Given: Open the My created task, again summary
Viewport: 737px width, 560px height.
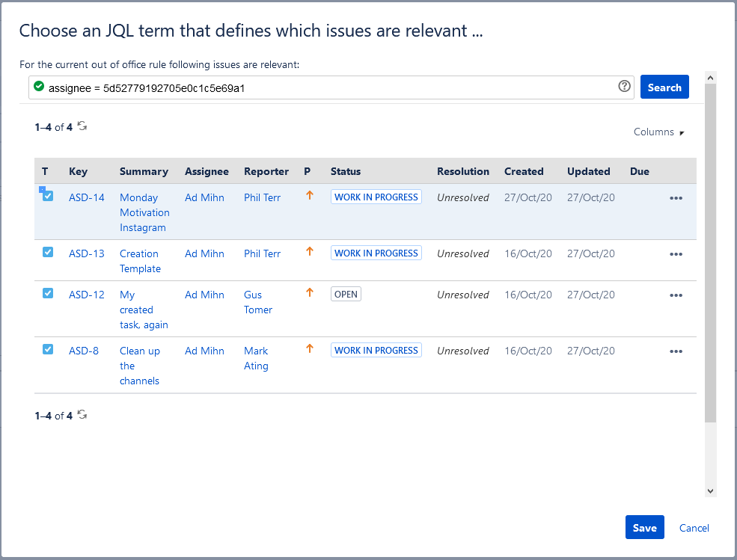Looking at the screenshot, I should [144, 310].
